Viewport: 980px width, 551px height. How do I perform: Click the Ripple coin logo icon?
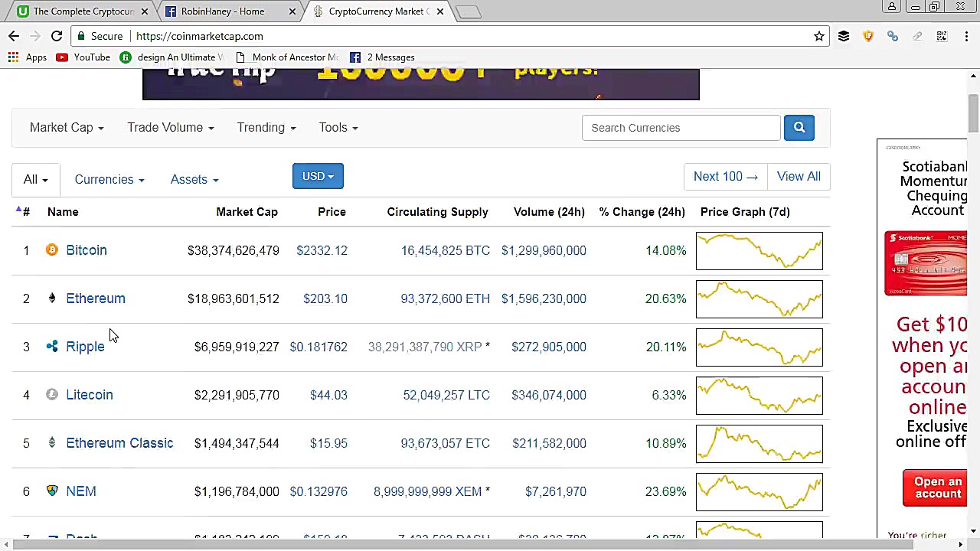52,347
